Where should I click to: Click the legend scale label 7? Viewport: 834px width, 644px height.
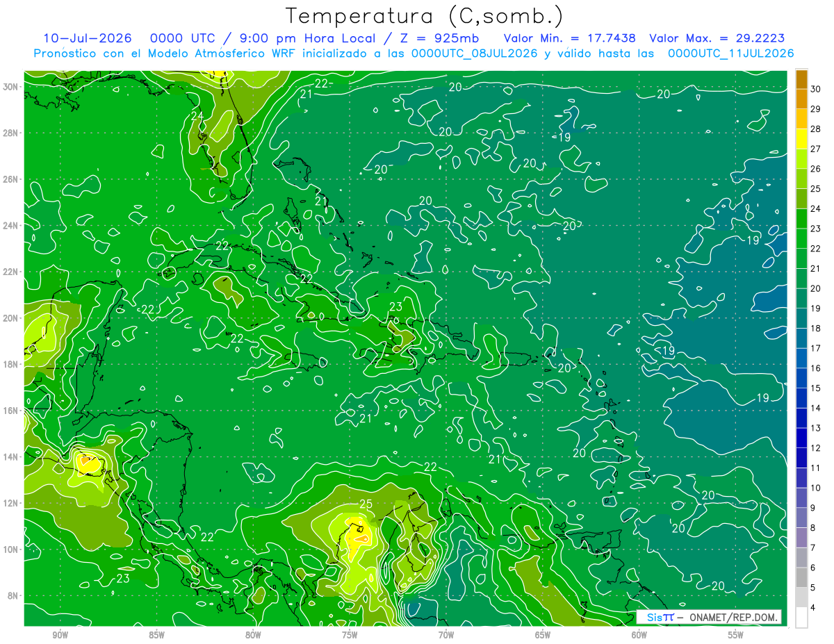tap(813, 547)
